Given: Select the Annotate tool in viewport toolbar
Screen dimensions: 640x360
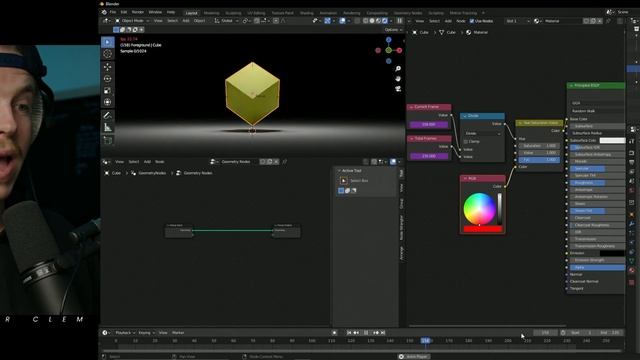Looking at the screenshot, I should [108, 116].
